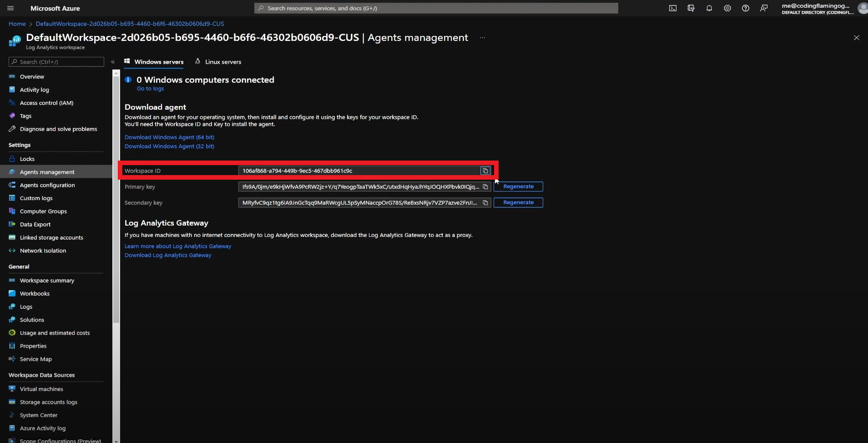The image size is (868, 443).
Task: Switch to the Windows servers tab
Action: pos(154,62)
